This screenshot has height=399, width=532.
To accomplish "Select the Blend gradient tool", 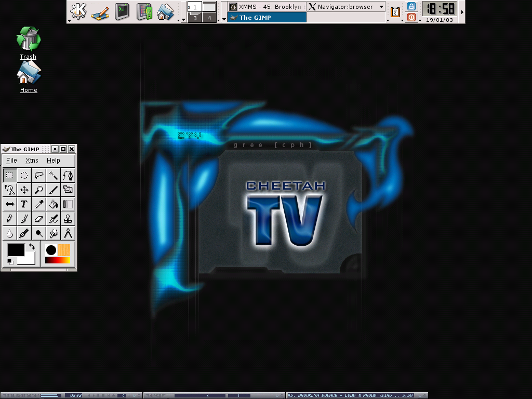I will point(68,204).
